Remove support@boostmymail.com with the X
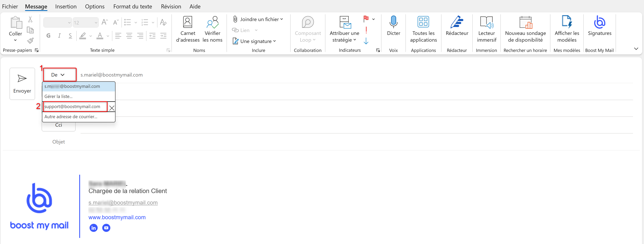The height and width of the screenshot is (244, 644). pos(112,108)
